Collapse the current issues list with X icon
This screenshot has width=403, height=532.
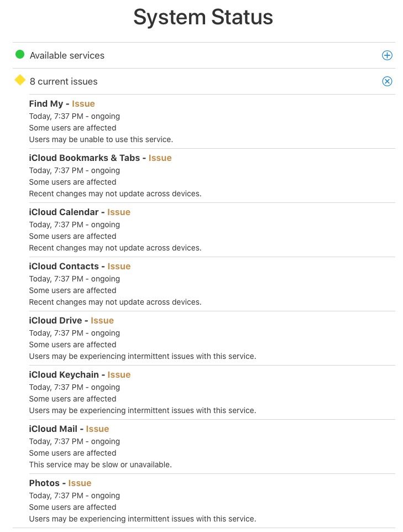[x=387, y=81]
